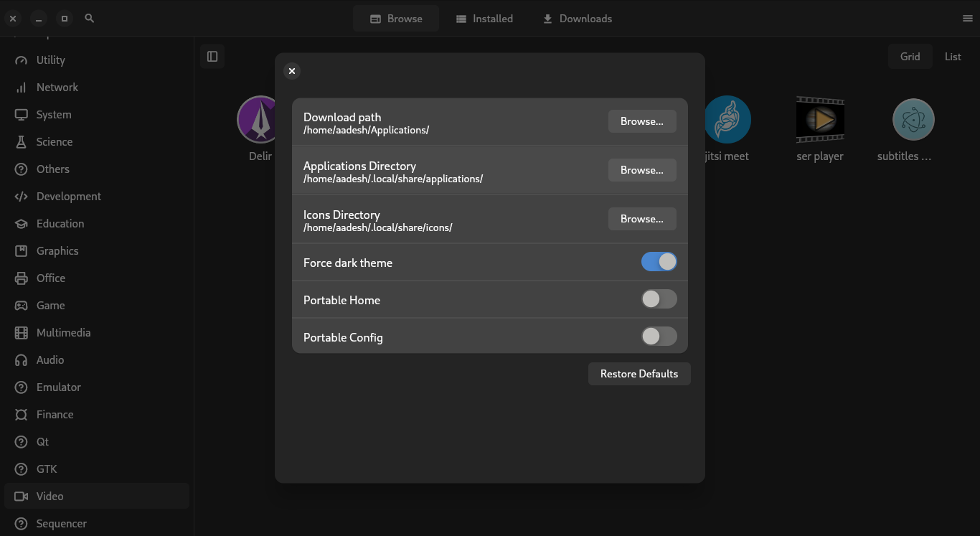Click the search icon in the title bar
This screenshot has height=536, width=980.
89,18
